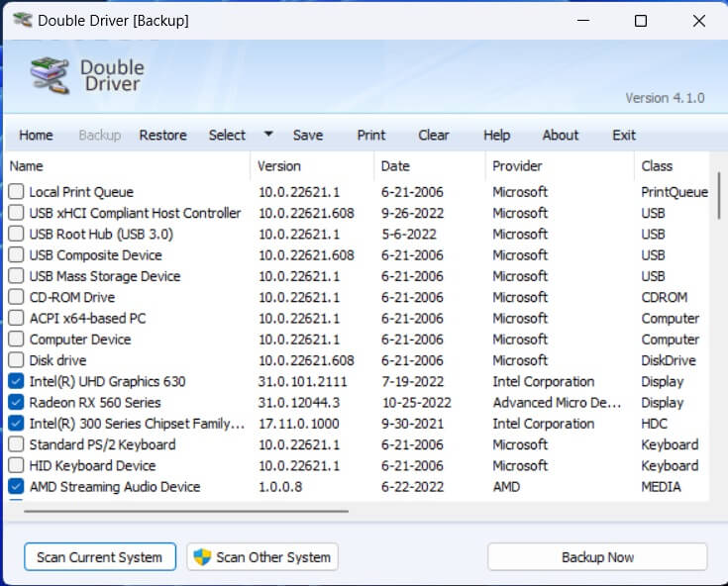
Task: Click the version 17.11.0.1000 cell
Action: 298,423
